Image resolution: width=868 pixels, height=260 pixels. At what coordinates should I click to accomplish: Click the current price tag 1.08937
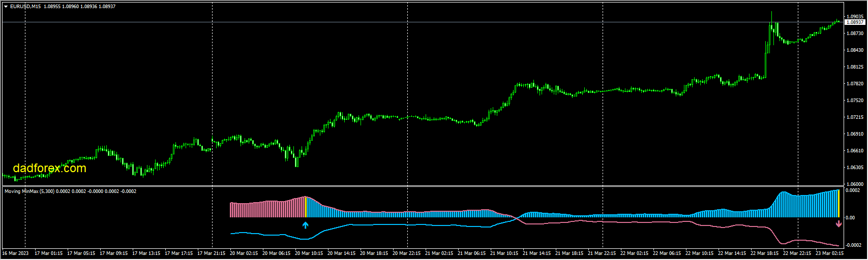pyautogui.click(x=854, y=22)
